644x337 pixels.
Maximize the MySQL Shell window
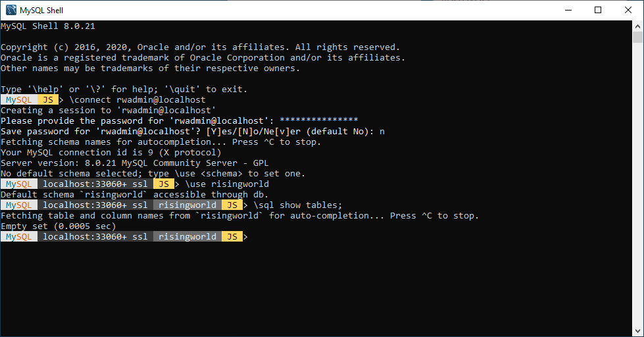[x=598, y=10]
